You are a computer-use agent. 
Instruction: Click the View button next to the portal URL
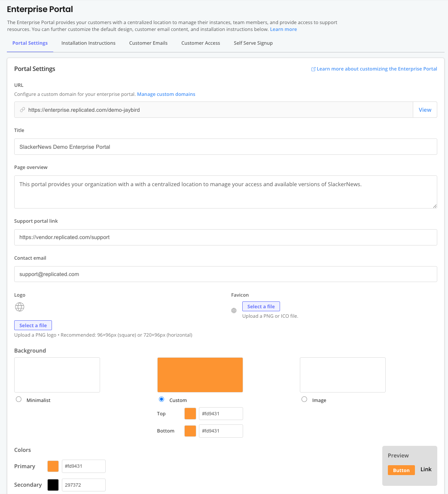pos(425,110)
